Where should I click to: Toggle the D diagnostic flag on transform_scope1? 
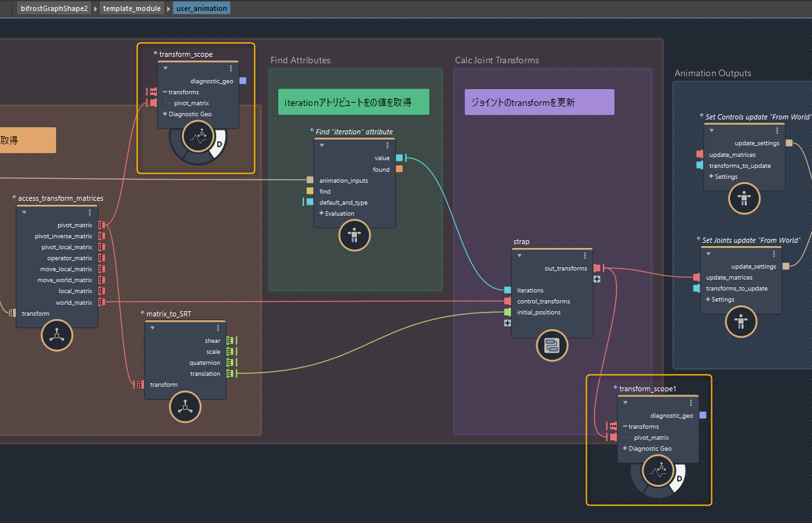click(x=679, y=478)
